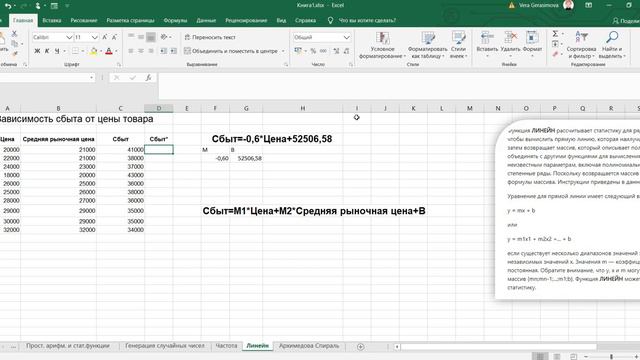
Task: Align cell text left
Action: pos(131,51)
